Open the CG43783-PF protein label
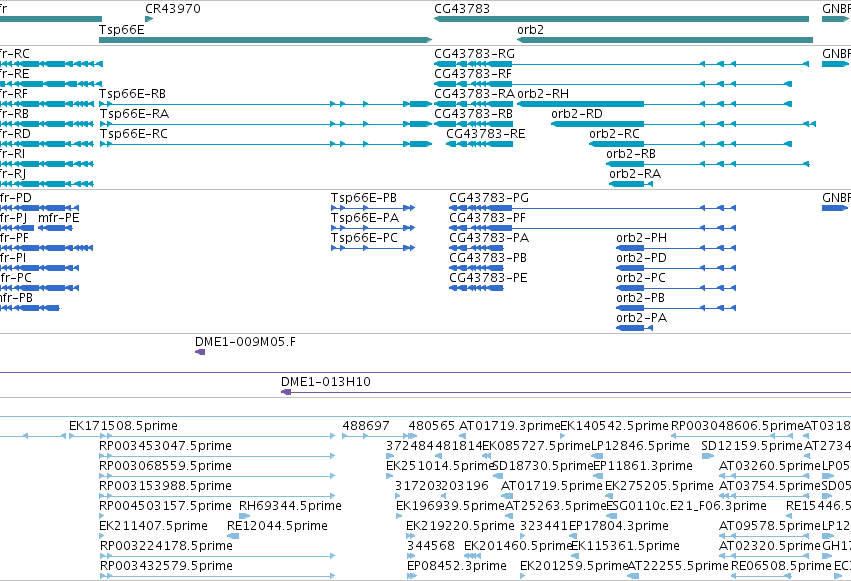The width and height of the screenshot is (851, 581). tap(487, 218)
